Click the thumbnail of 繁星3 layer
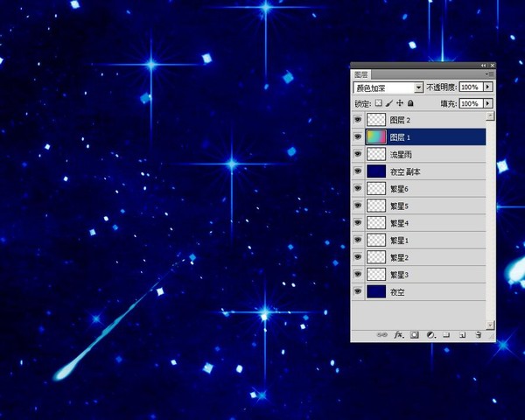Screen dimensions: 525x420 coord(376,274)
